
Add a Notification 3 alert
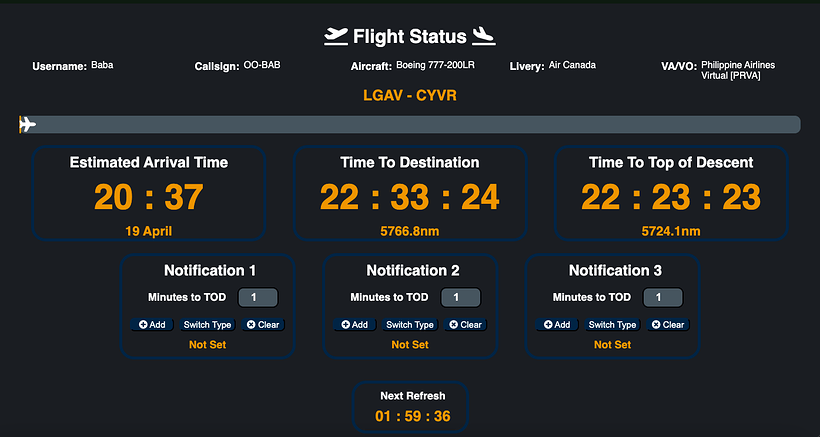click(x=557, y=324)
